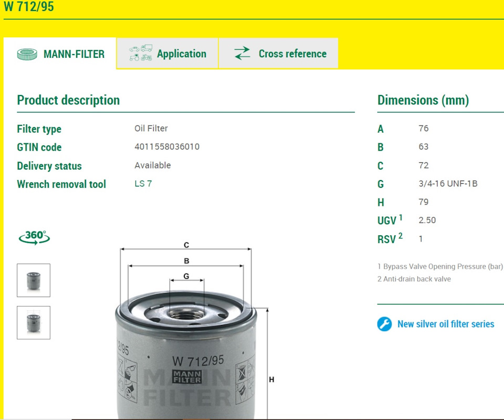The height and width of the screenshot is (420, 504).
Task: Click thread value 3/4-16 UNF-1B
Action: [x=448, y=184]
